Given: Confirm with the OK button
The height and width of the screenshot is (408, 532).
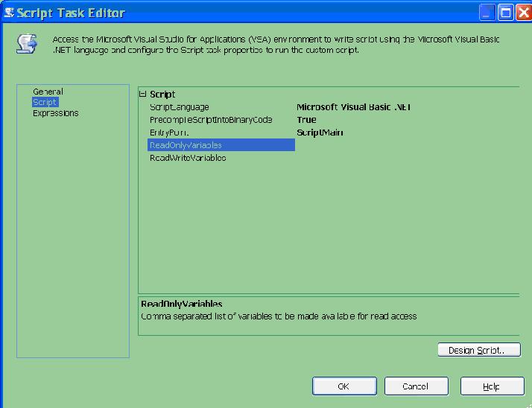Looking at the screenshot, I should click(x=344, y=386).
